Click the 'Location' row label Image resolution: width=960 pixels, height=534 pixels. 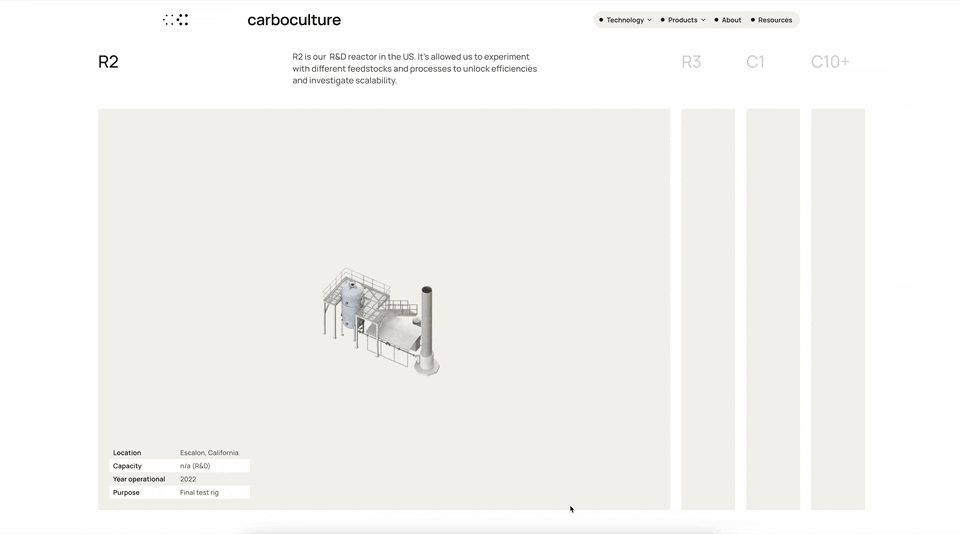coord(127,453)
